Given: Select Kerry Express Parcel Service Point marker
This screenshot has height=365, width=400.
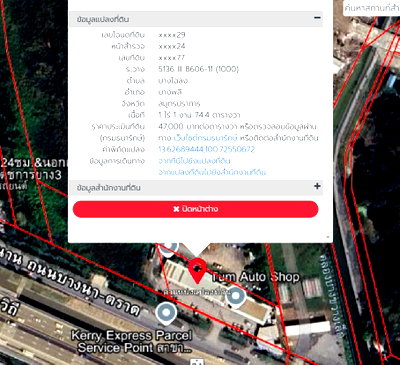Looking at the screenshot, I should click(166, 314).
